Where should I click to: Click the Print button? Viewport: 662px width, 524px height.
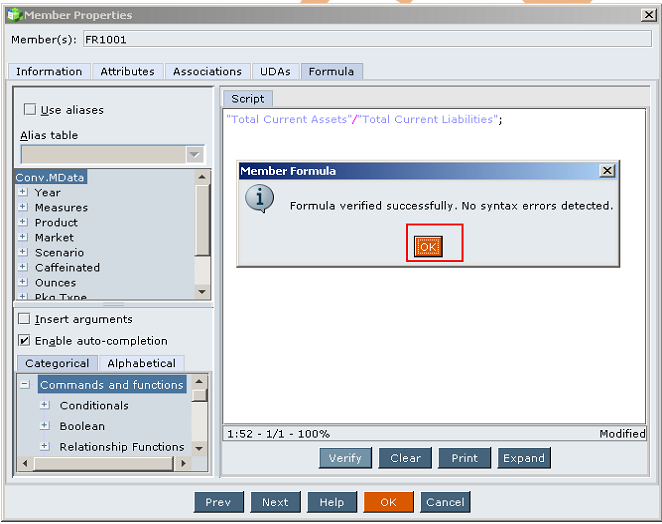tap(464, 458)
